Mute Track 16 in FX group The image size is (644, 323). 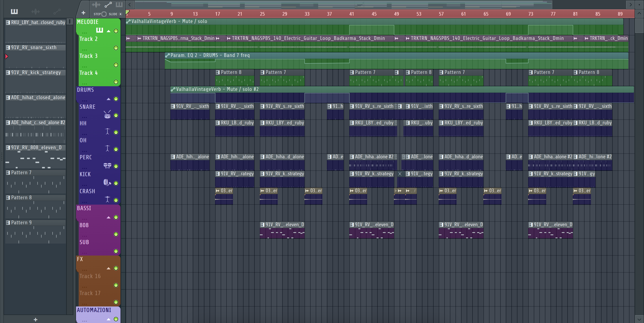point(116,285)
